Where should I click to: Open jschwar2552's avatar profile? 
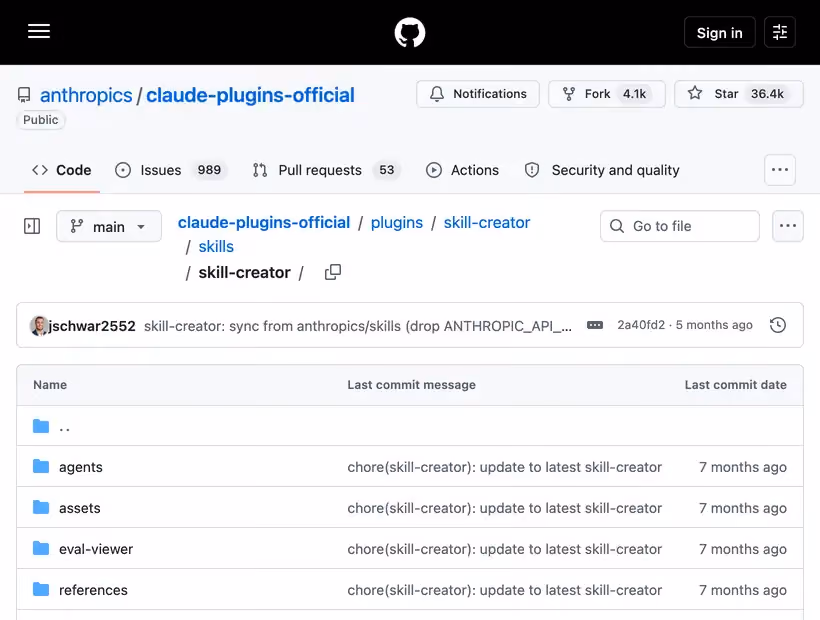click(39, 326)
